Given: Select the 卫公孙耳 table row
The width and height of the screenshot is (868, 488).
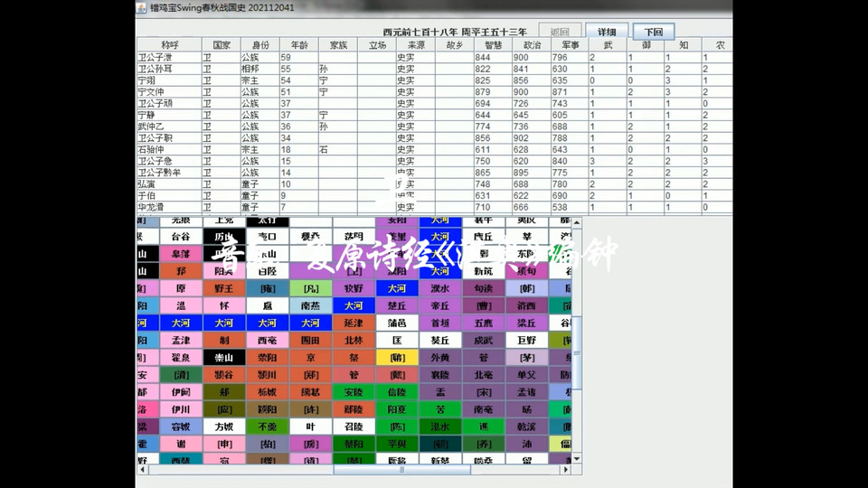Looking at the screenshot, I should pos(435,69).
